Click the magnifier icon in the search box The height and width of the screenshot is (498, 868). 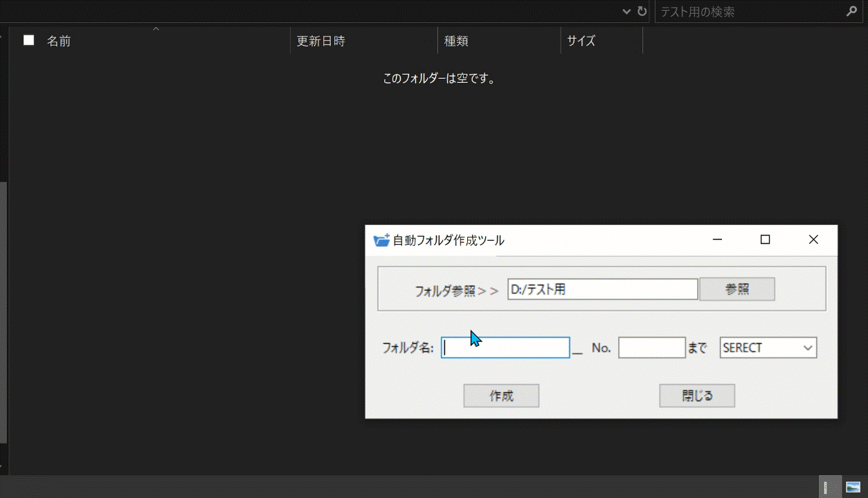coord(851,11)
